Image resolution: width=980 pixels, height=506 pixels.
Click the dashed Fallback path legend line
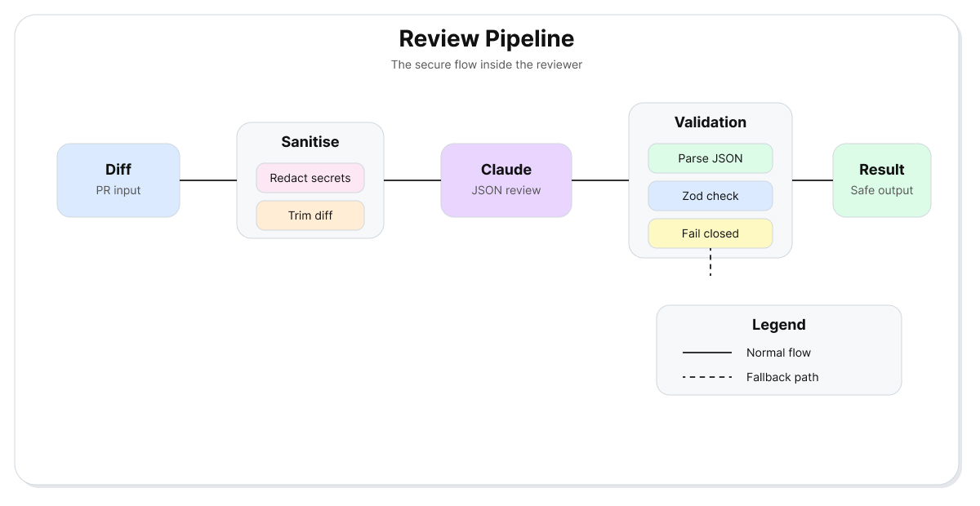point(707,377)
